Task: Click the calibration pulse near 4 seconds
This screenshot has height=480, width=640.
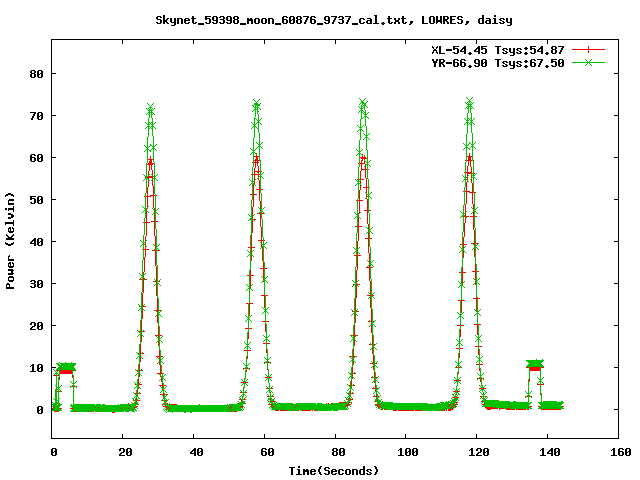Action: pos(66,367)
